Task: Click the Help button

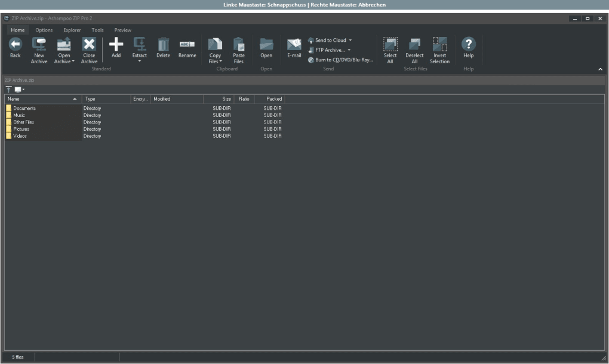Action: [467, 48]
